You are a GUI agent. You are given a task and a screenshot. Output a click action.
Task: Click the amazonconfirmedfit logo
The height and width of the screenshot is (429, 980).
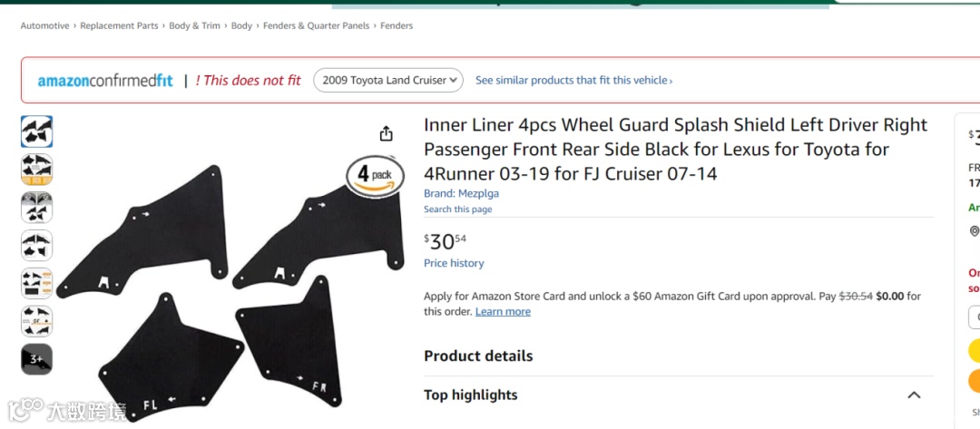[105, 81]
